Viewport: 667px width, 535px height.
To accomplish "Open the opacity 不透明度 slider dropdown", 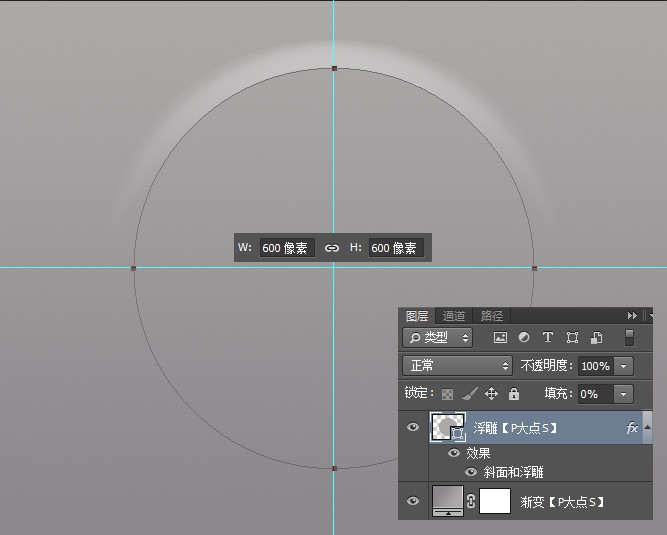I will point(625,366).
